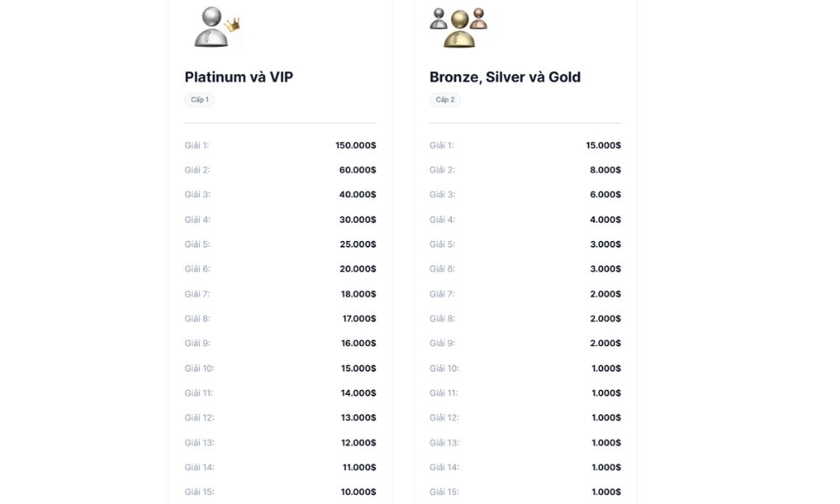Click the 25.000$ prize amount
840x504 pixels.
point(358,244)
